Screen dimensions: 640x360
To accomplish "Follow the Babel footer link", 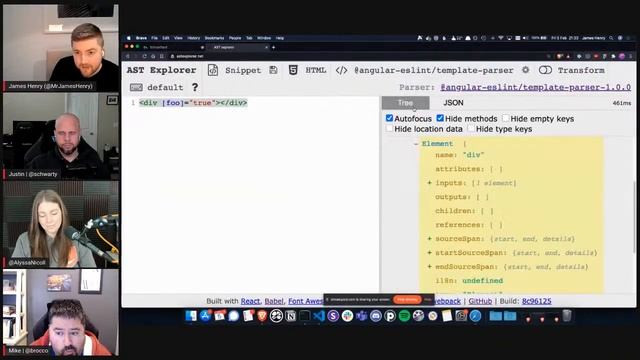I will [274, 301].
